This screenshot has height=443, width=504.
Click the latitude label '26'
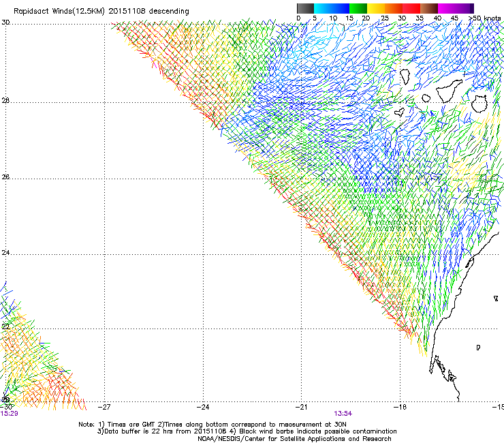[5, 177]
